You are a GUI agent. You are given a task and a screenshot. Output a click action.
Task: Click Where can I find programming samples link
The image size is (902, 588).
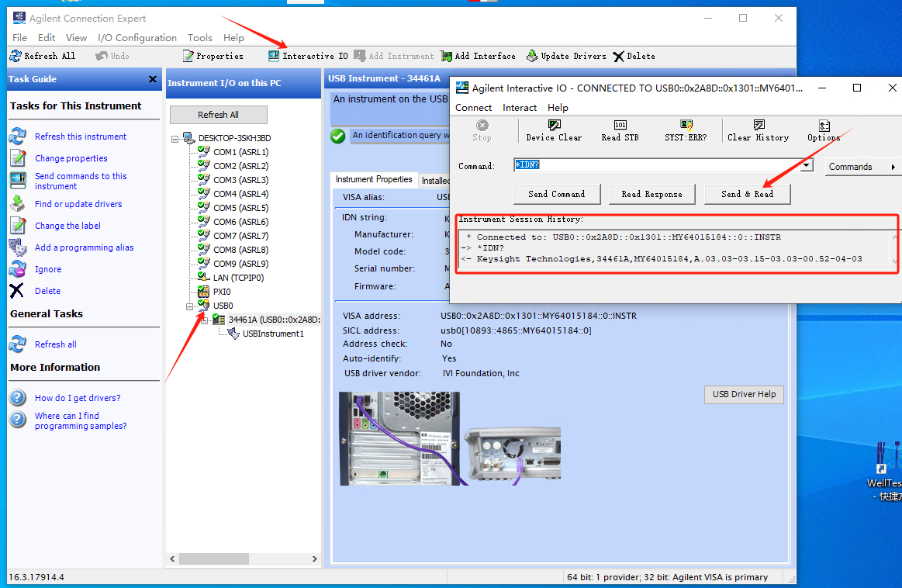point(81,420)
